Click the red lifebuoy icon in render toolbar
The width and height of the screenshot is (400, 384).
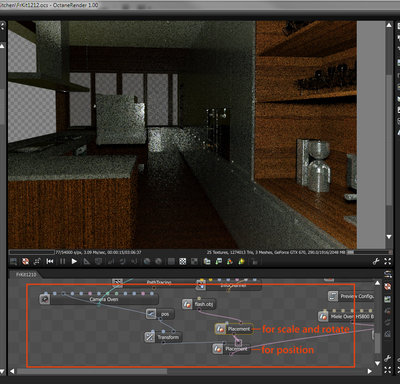(25, 261)
